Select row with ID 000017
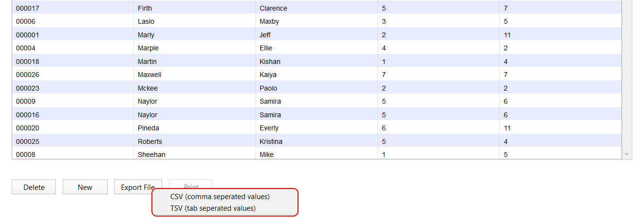Screen dimensions: 644x218 (317, 8)
